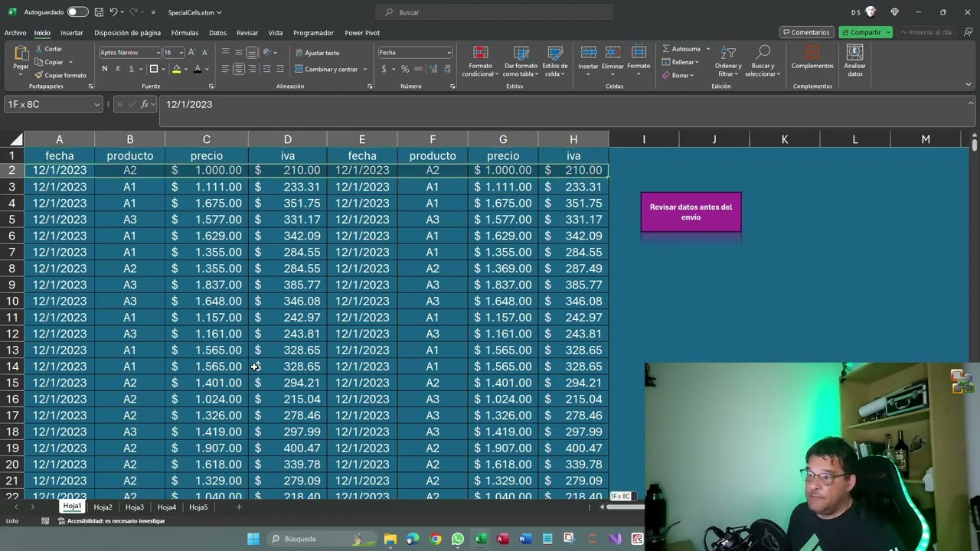Open the Archivo menu
980x551 pixels.
click(15, 33)
